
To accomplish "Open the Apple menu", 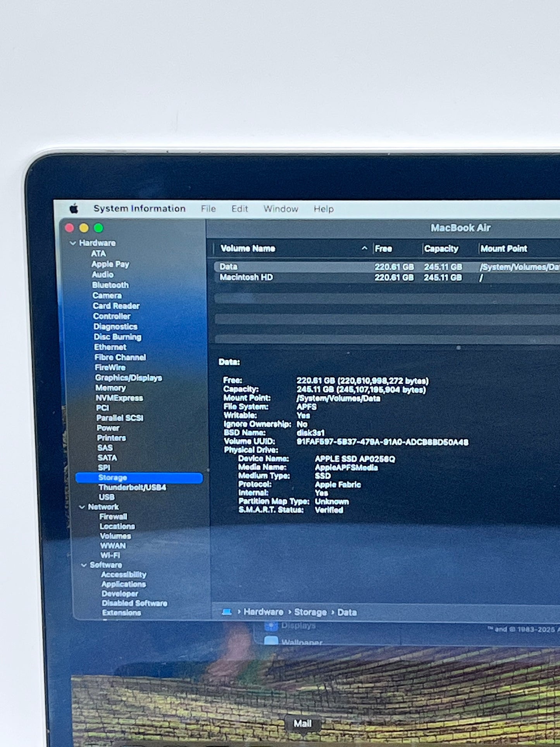I will (x=74, y=209).
